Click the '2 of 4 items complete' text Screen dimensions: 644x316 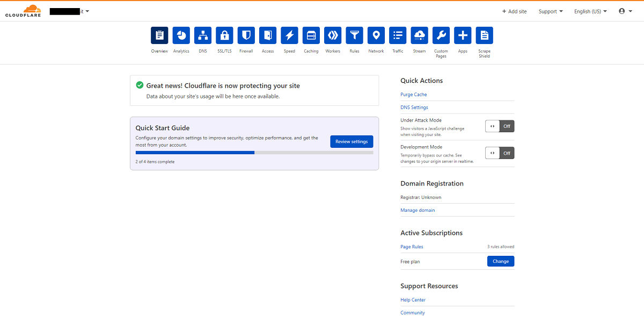[155, 162]
